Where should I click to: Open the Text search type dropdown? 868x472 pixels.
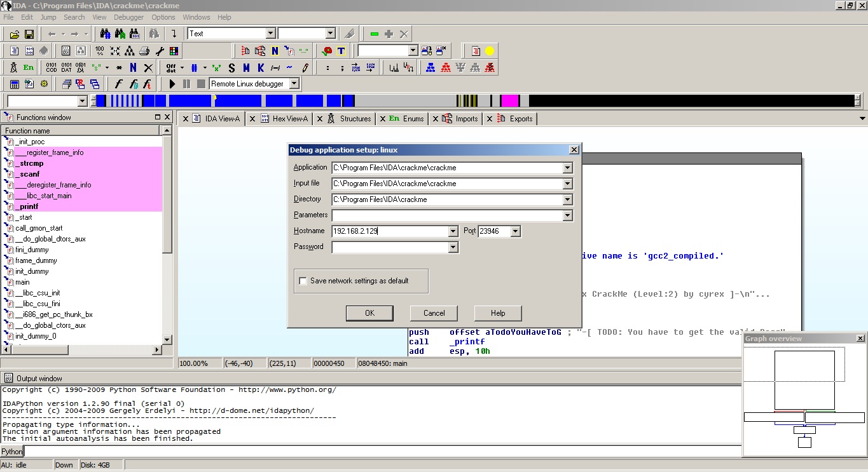[270, 34]
